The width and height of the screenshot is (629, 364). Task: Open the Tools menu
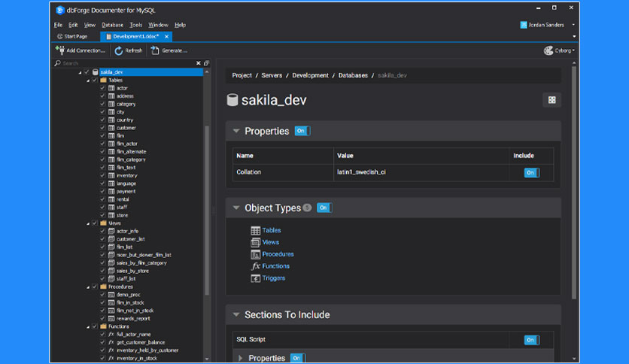[135, 25]
